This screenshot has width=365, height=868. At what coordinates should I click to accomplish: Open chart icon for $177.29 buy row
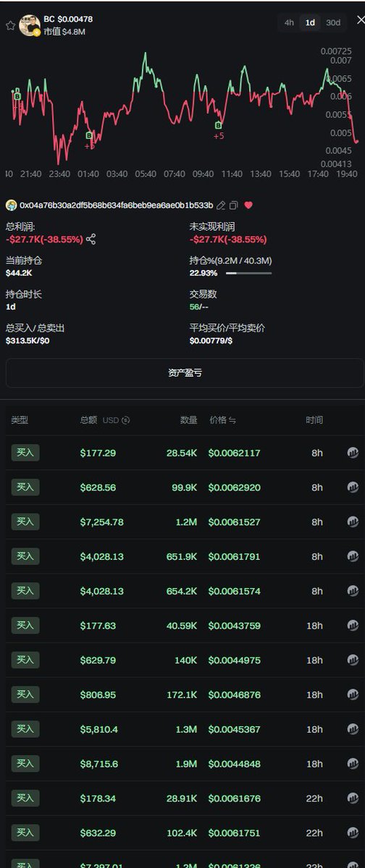353,453
